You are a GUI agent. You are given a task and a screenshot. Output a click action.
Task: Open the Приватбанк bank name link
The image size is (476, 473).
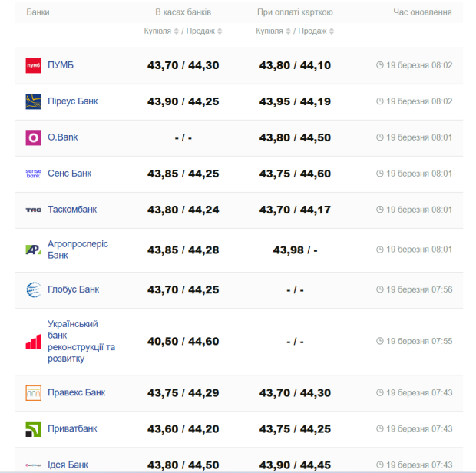point(72,428)
